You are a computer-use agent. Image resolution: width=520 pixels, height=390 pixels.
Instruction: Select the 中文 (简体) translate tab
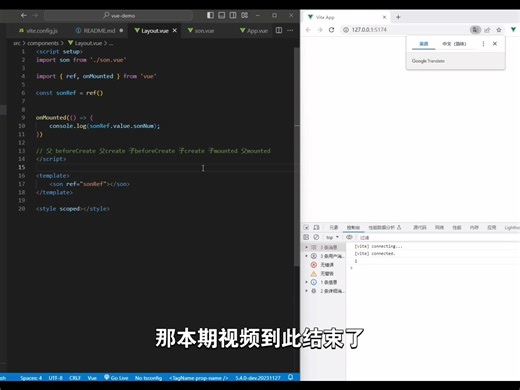coord(454,44)
